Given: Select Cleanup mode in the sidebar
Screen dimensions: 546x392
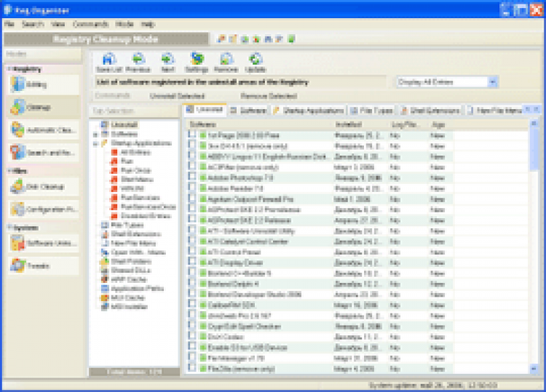Looking at the screenshot, I should 43,107.
